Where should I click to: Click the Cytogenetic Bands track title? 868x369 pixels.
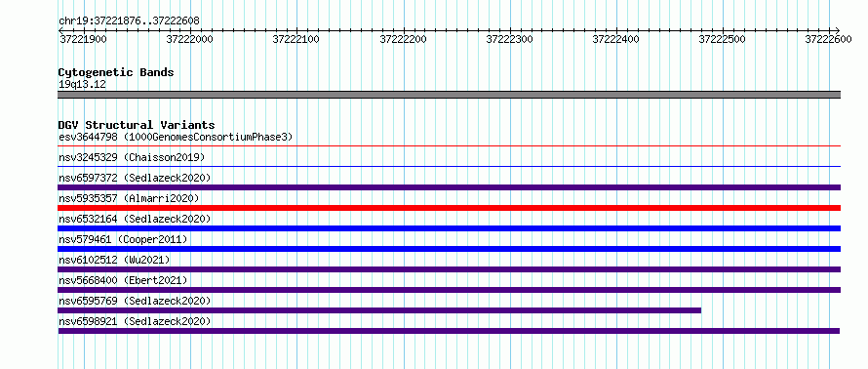(116, 72)
